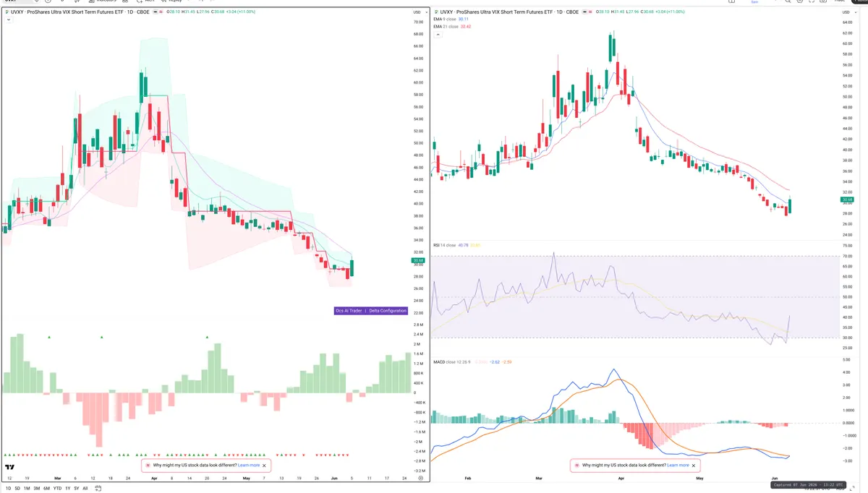Click the 30.68 price tag on left chart

point(418,260)
